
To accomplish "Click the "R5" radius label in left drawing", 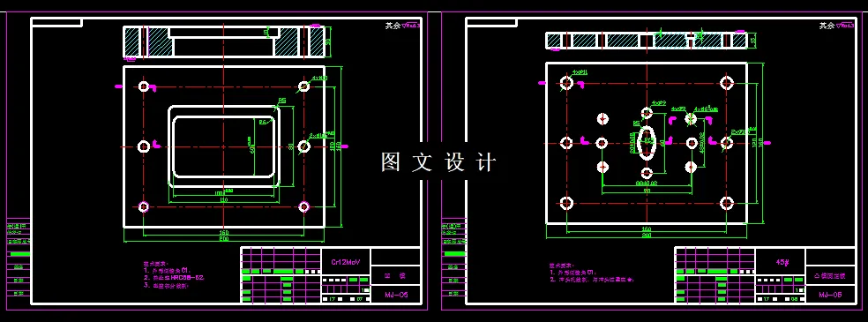I will 281,101.
